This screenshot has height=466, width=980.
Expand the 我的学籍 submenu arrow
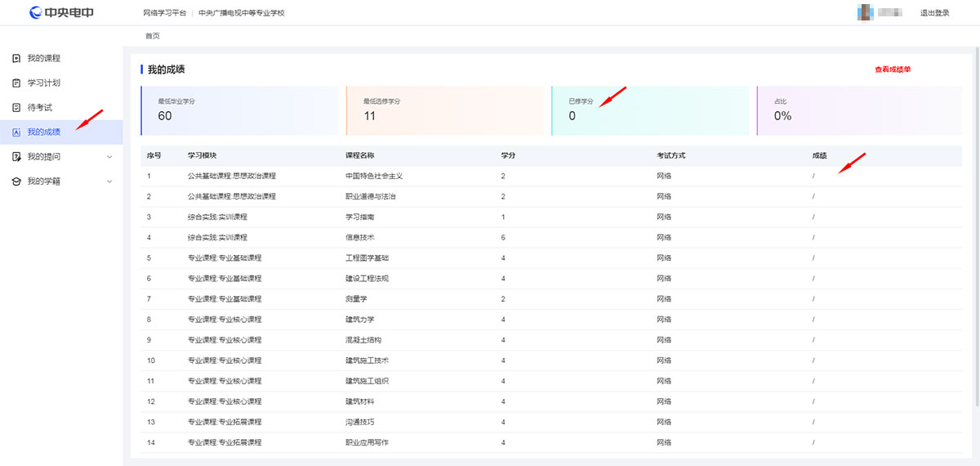tap(109, 181)
